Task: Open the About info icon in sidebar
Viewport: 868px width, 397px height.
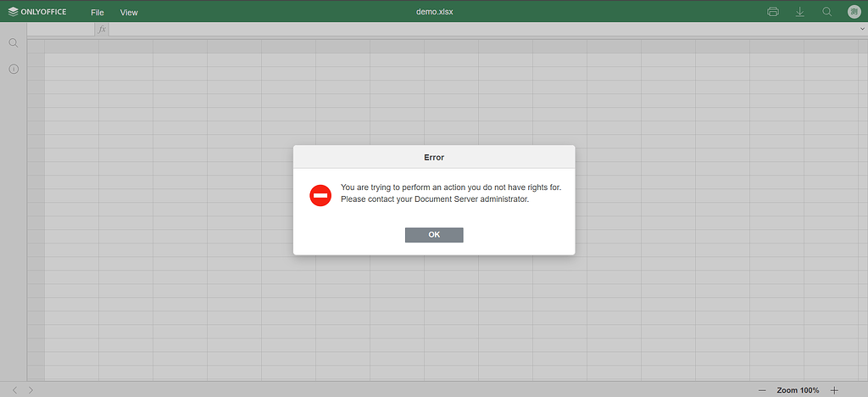Action: [x=14, y=69]
